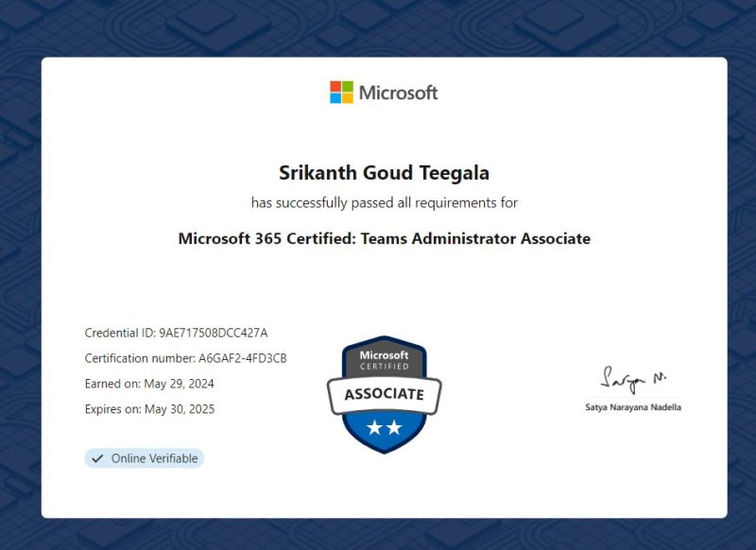Viewport: 756px width, 550px height.
Task: Click 'has successfully passed all requirements for'
Action: [385, 202]
